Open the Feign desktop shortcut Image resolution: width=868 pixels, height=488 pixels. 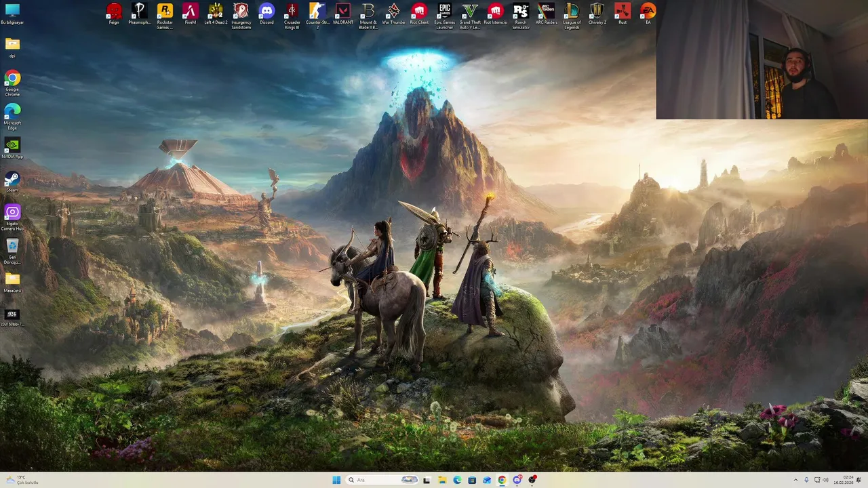(x=114, y=14)
